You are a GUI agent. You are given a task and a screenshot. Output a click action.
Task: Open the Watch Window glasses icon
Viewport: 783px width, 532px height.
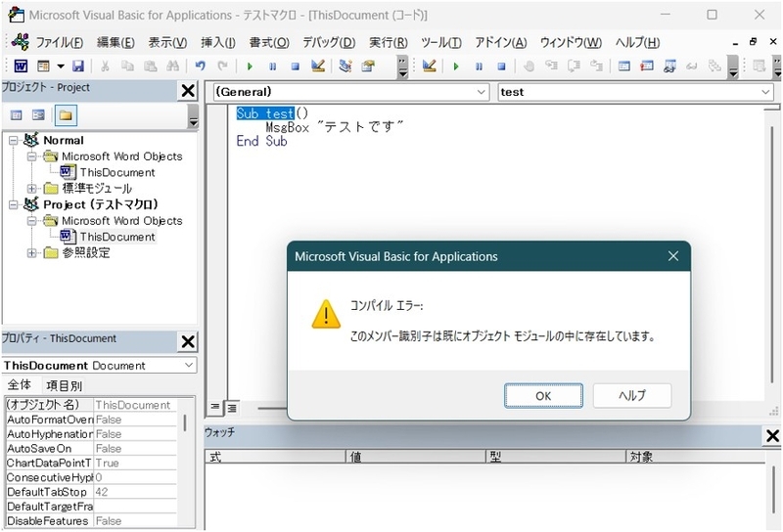(669, 66)
